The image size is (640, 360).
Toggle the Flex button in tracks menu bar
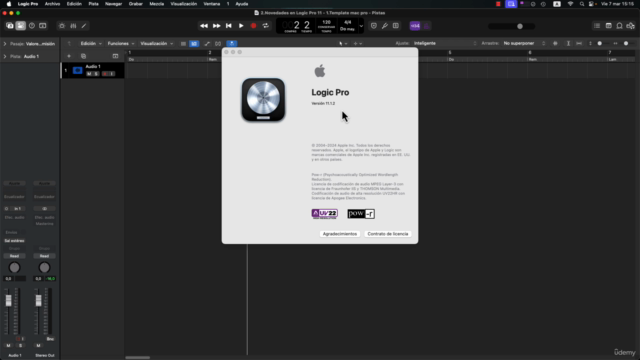[x=218, y=43]
